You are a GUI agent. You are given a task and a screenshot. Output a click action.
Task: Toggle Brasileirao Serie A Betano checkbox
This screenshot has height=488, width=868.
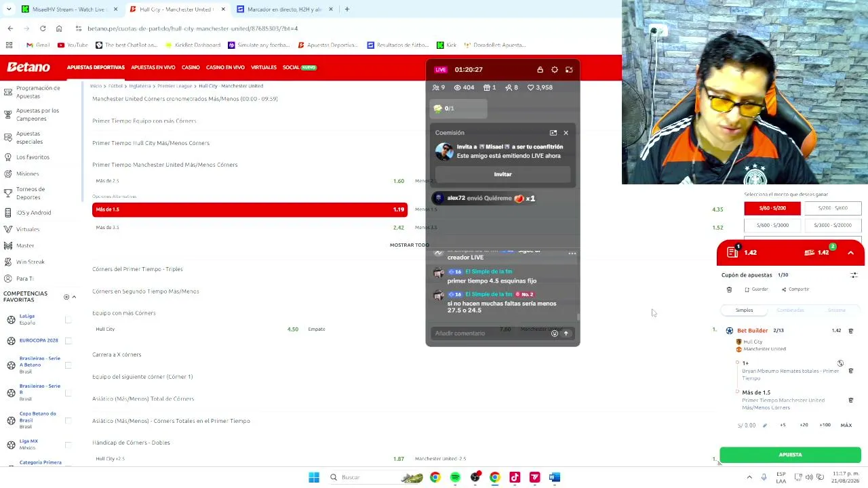(x=68, y=365)
